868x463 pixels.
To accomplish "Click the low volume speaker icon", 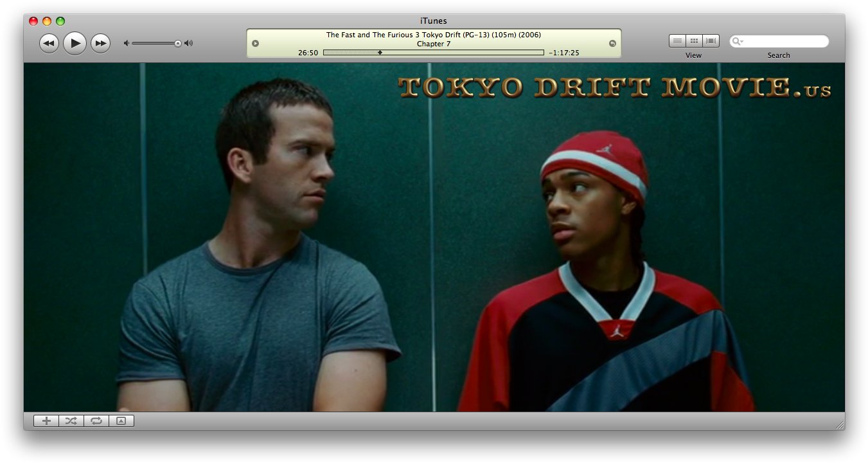I will click(x=127, y=43).
